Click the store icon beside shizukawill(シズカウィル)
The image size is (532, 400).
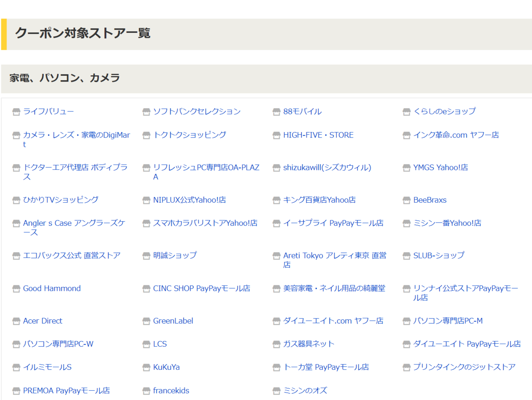[277, 168]
